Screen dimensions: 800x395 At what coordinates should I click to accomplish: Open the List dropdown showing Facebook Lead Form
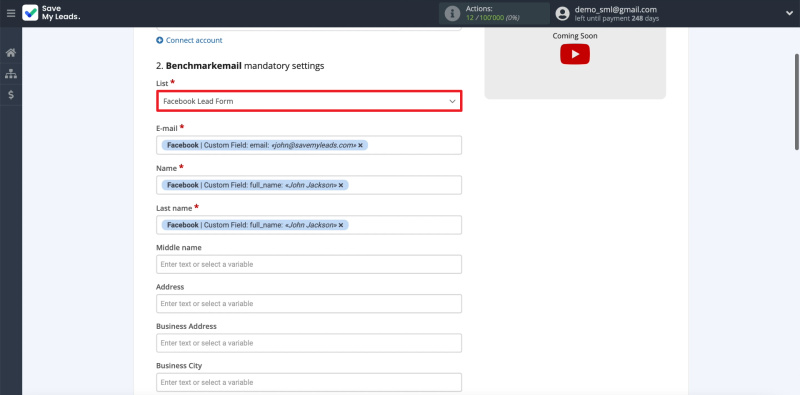pyautogui.click(x=309, y=101)
